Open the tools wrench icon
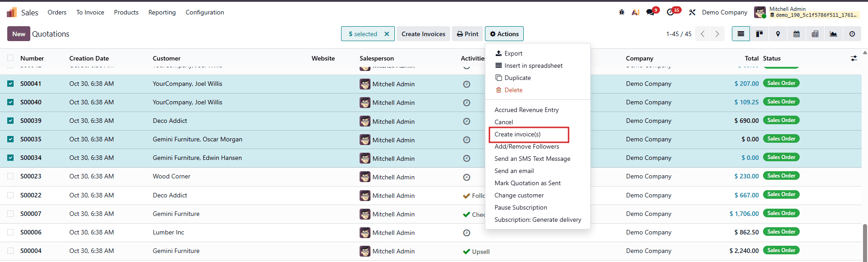The height and width of the screenshot is (262, 868). point(692,12)
